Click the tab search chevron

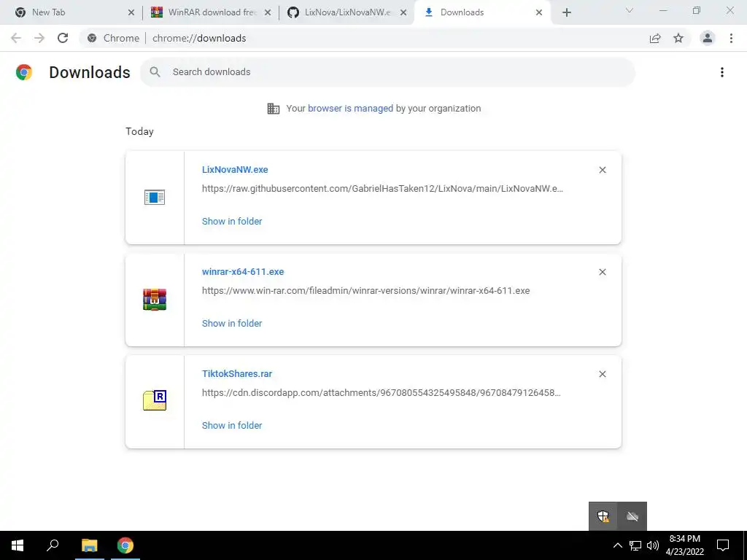pyautogui.click(x=630, y=10)
